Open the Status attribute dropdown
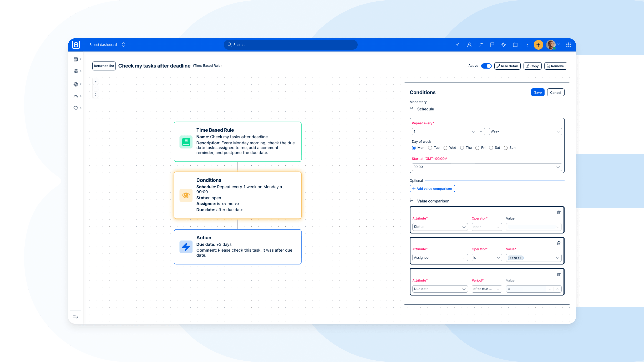 [440, 227]
